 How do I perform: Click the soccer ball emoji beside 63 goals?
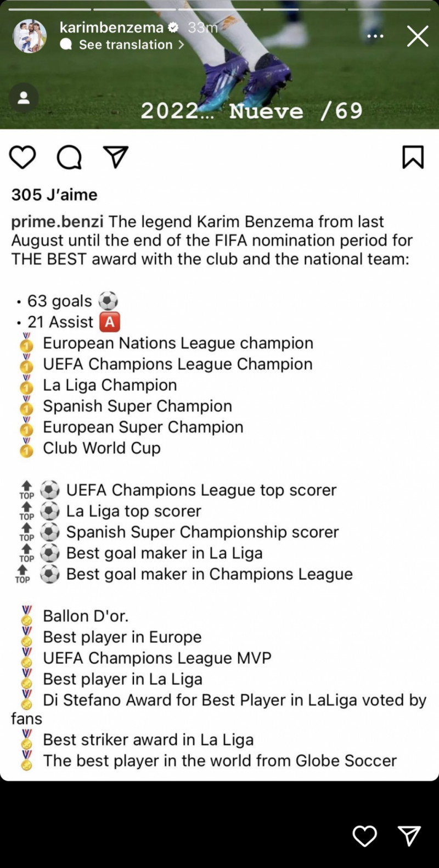(x=108, y=301)
